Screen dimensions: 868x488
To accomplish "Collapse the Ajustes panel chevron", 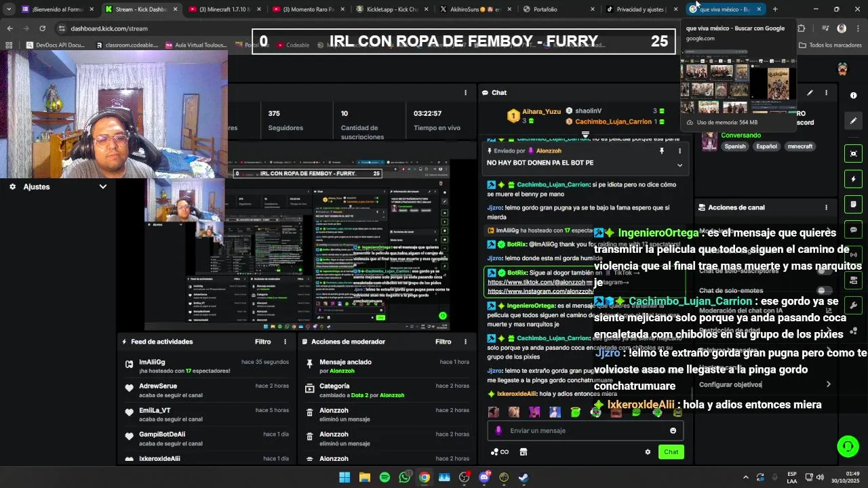I will click(x=103, y=186).
